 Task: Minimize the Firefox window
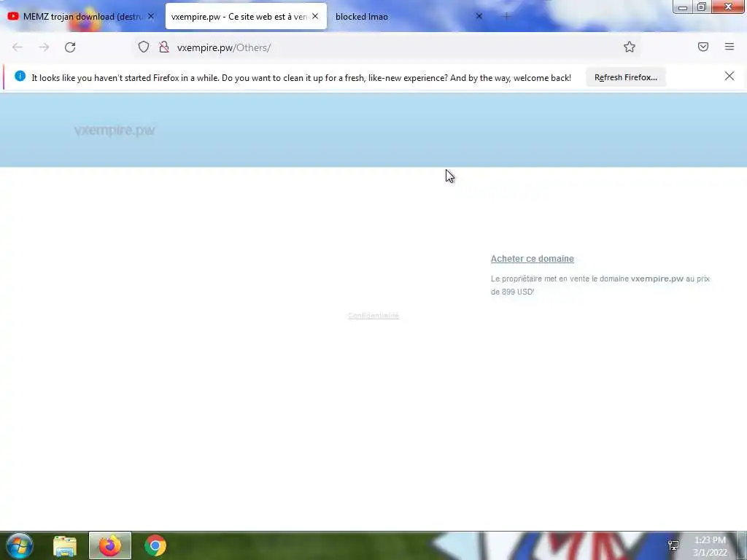(683, 7)
